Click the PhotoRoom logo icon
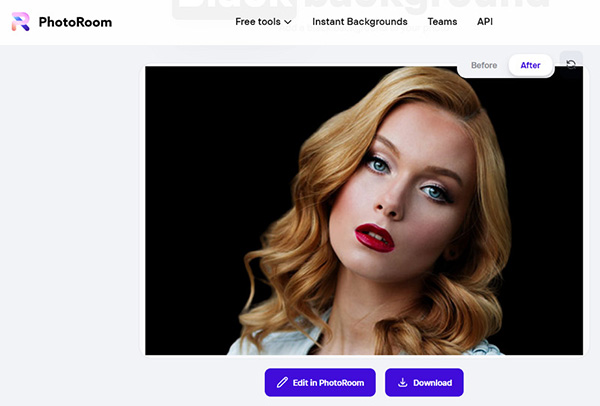The width and height of the screenshot is (600, 406). [21, 21]
